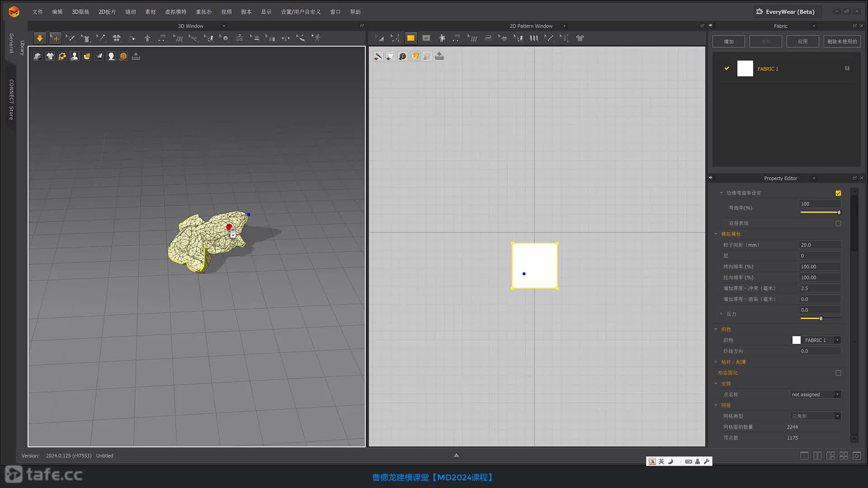Open the EveryWear (Beta) button
This screenshot has width=868, height=488.
(x=787, y=12)
